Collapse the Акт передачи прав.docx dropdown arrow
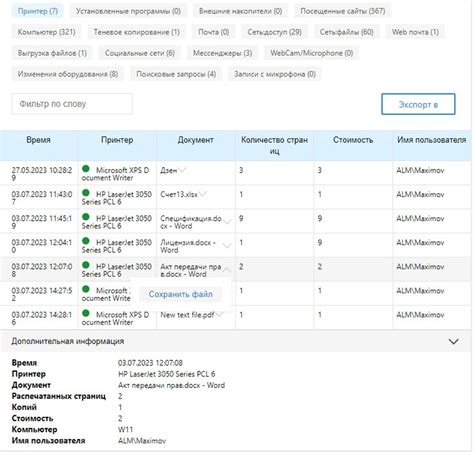 click(227, 269)
